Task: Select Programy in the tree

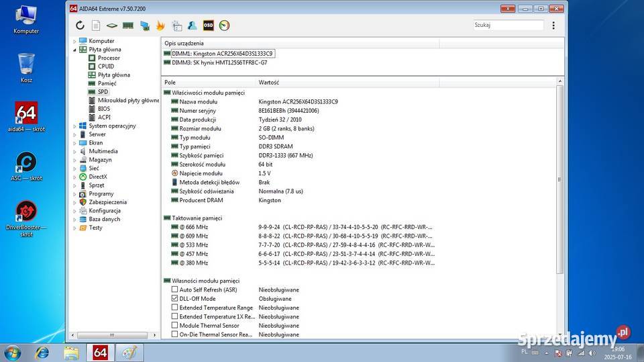Action: pyautogui.click(x=101, y=193)
